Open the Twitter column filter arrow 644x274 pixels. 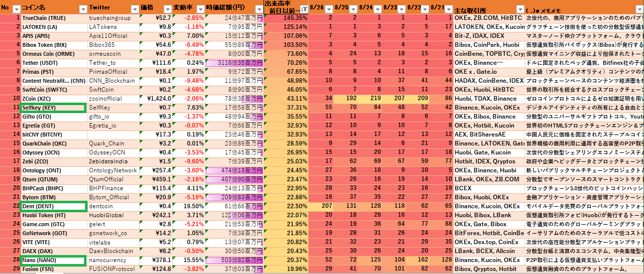(x=134, y=9)
